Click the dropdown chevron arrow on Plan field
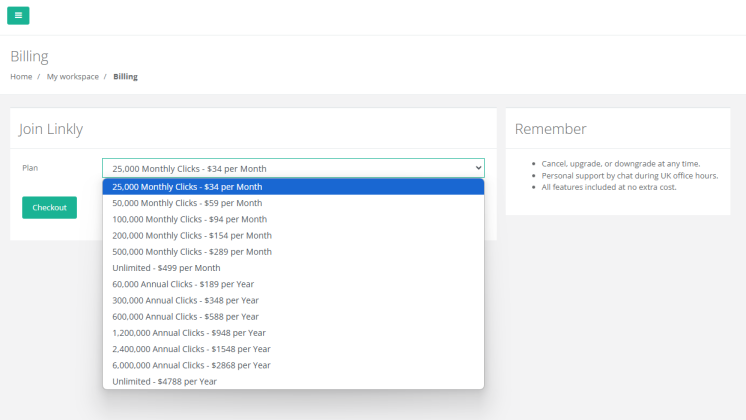This screenshot has width=746, height=420. 478,168
